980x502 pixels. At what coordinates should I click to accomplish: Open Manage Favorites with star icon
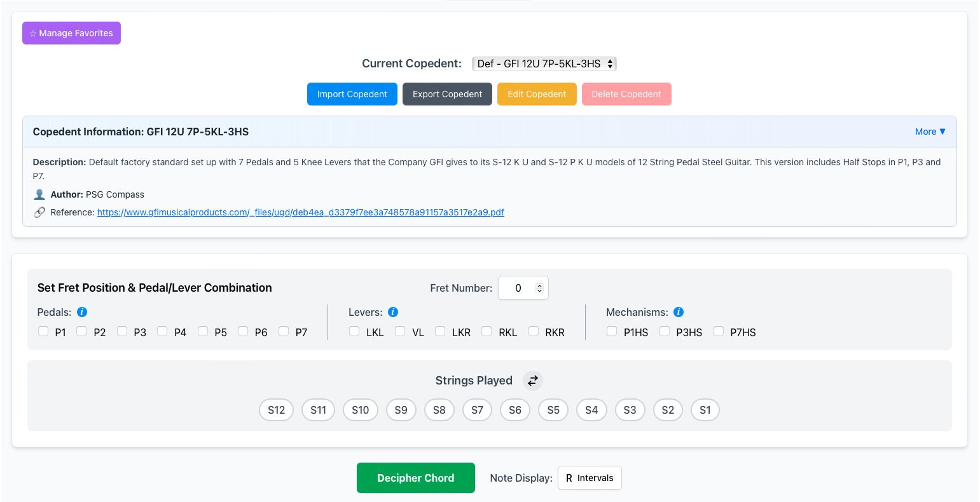coord(71,33)
